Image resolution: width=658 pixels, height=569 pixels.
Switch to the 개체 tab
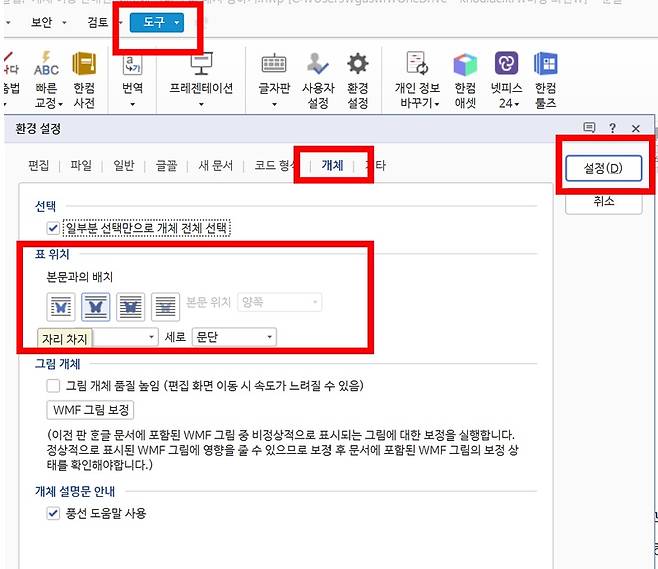coord(332,165)
